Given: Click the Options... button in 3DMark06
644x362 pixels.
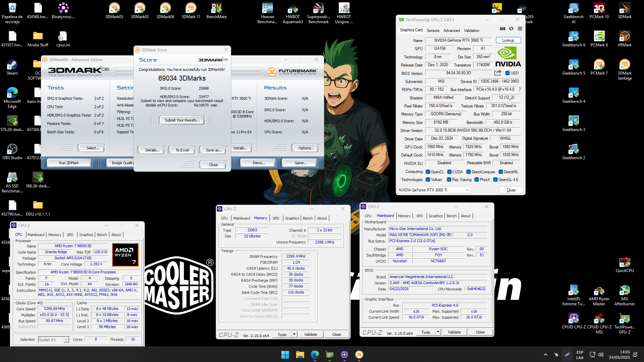Looking at the screenshot, I should [x=306, y=148].
